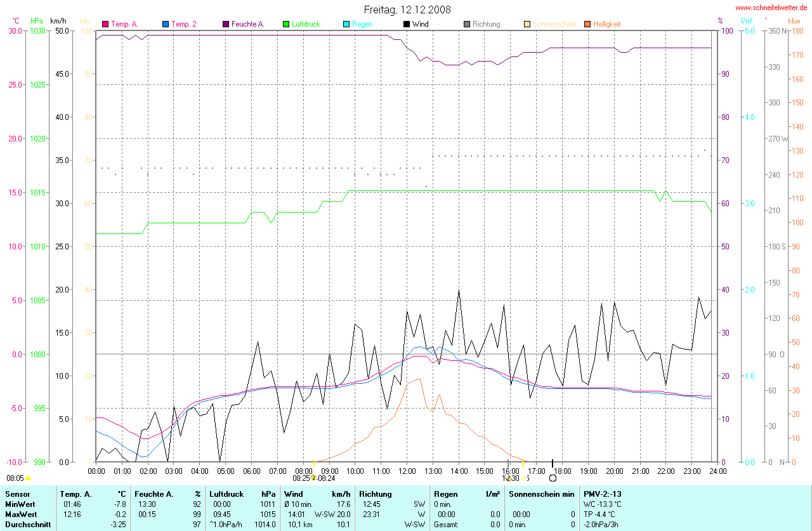Click the Sensor header in the table

18,494
